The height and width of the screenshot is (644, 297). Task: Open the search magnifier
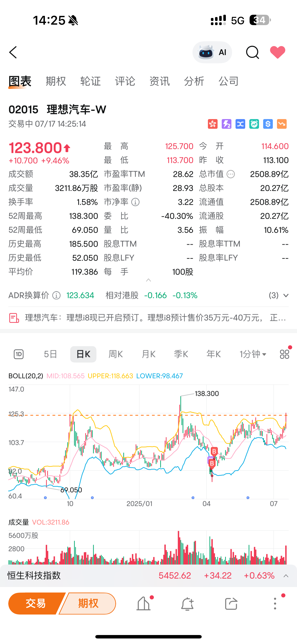[252, 52]
